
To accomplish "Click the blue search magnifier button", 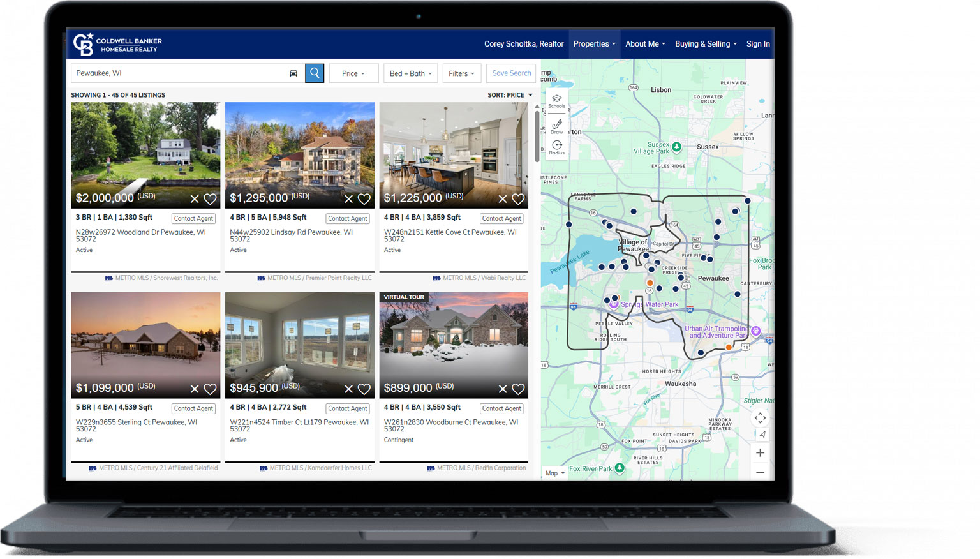I will [x=314, y=73].
